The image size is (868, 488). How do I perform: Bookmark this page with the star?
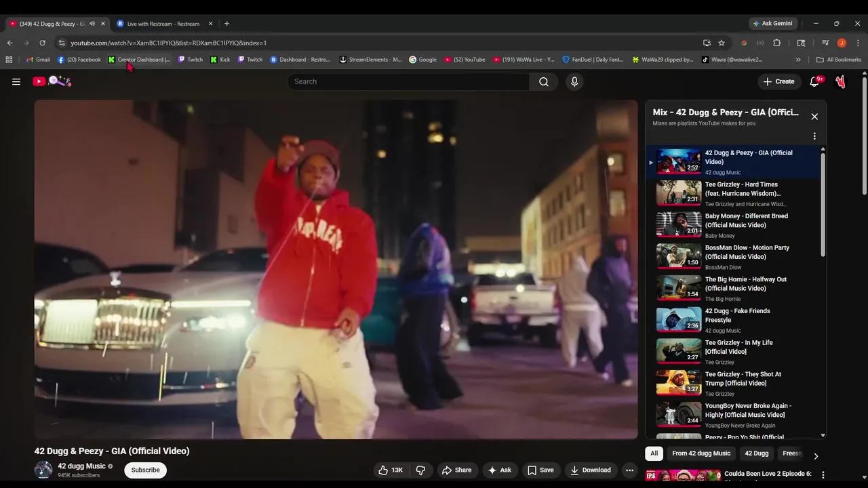click(722, 43)
